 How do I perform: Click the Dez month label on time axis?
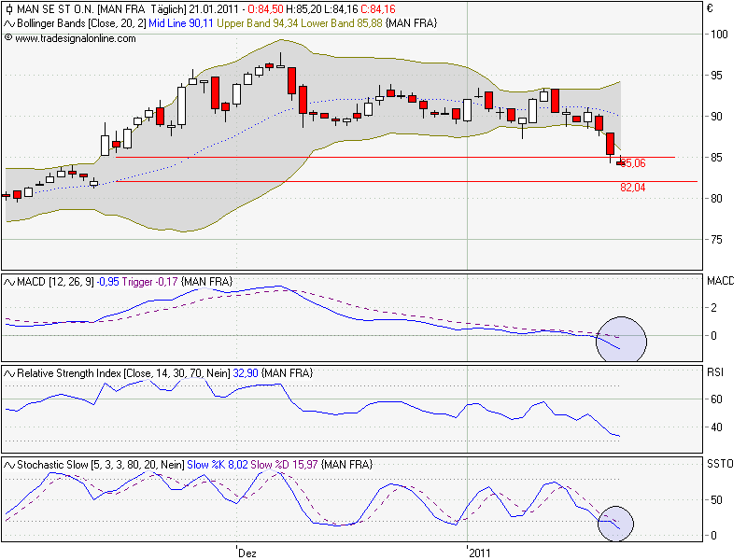click(x=247, y=553)
